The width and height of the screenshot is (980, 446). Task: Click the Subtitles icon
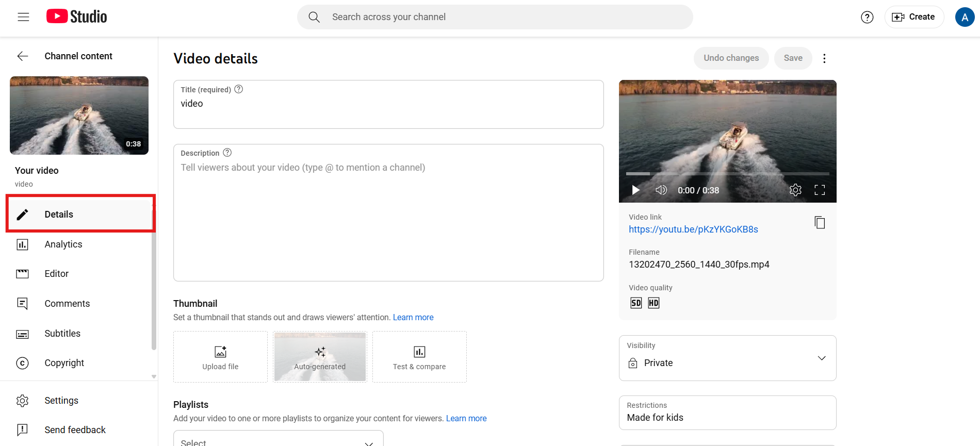coord(22,334)
